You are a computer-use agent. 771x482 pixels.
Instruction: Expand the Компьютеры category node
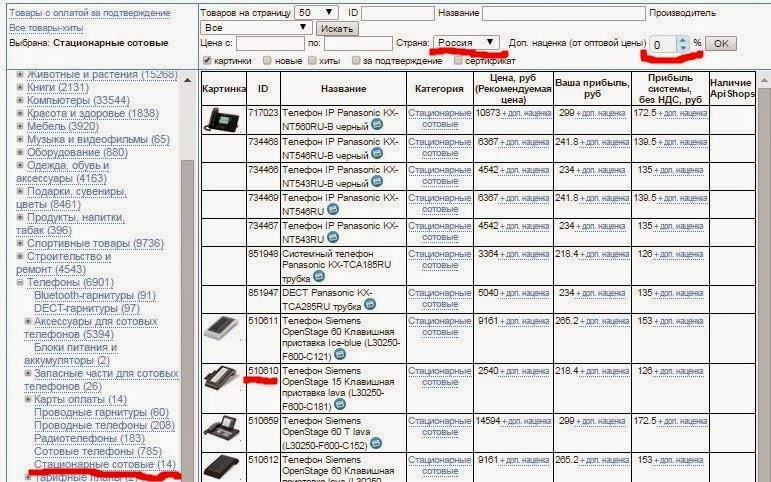(x=20, y=100)
